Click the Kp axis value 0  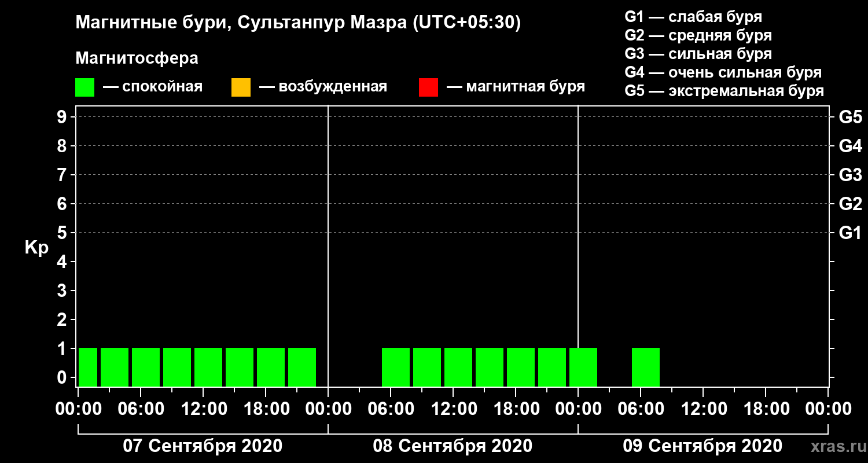pos(63,377)
